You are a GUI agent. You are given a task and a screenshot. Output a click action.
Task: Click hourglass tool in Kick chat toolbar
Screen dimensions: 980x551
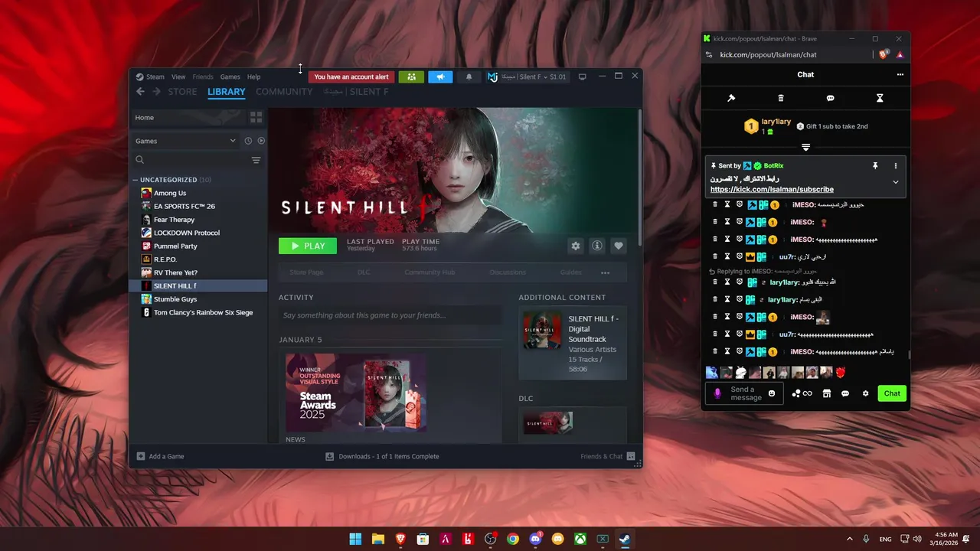(880, 98)
